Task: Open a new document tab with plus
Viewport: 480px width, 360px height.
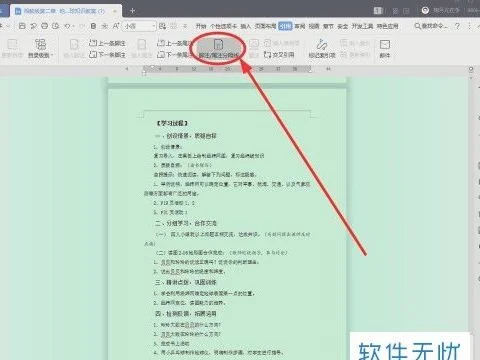Action: tap(132, 11)
